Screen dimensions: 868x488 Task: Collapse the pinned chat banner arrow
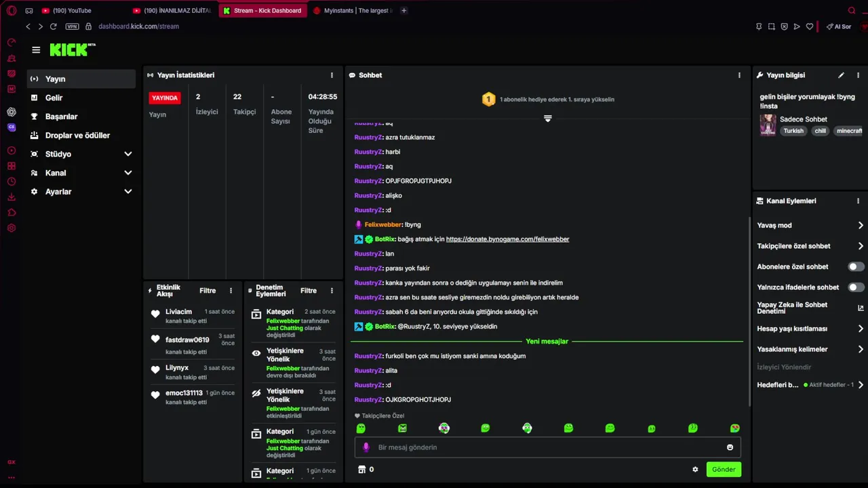coord(548,119)
